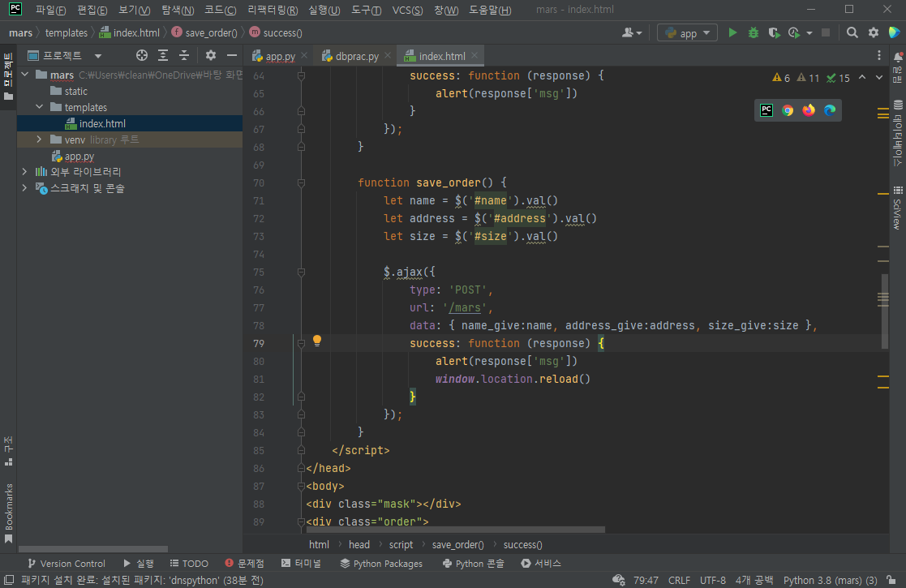Run with coverage shield icon
The width and height of the screenshot is (906, 588).
point(774,33)
